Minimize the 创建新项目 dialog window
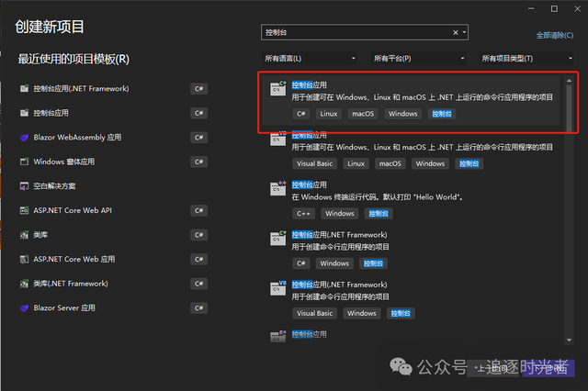588x391 pixels. [x=531, y=8]
